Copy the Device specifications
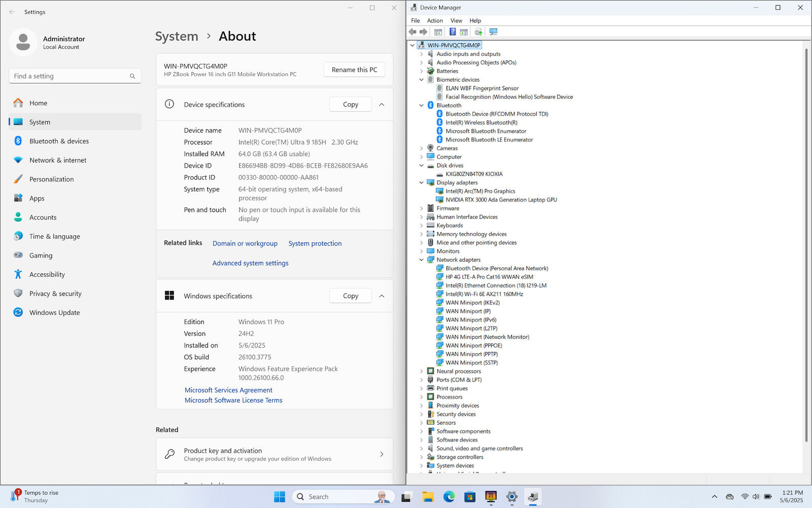Viewport: 812px width, 508px height. pos(350,104)
